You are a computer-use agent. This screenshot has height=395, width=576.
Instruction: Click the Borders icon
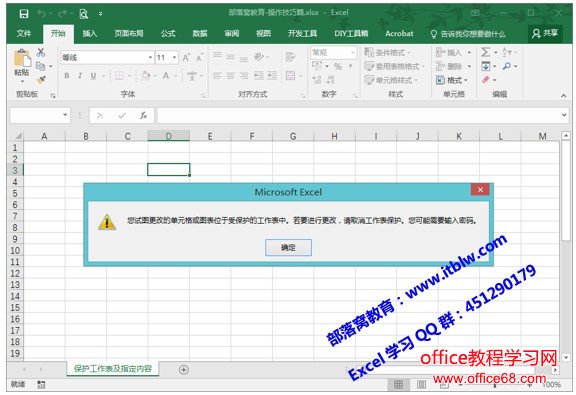click(x=119, y=76)
